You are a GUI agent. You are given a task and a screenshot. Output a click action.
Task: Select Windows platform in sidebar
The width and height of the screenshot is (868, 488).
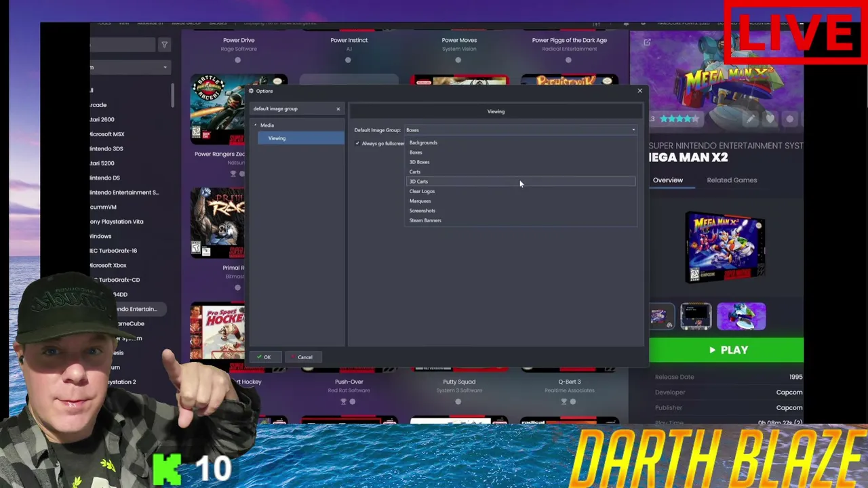point(100,237)
